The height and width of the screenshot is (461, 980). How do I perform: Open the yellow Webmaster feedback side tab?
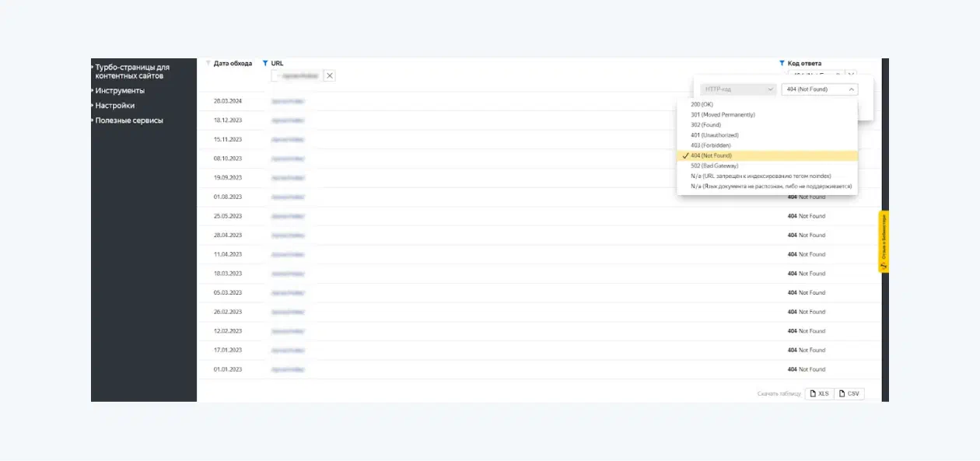click(x=884, y=242)
